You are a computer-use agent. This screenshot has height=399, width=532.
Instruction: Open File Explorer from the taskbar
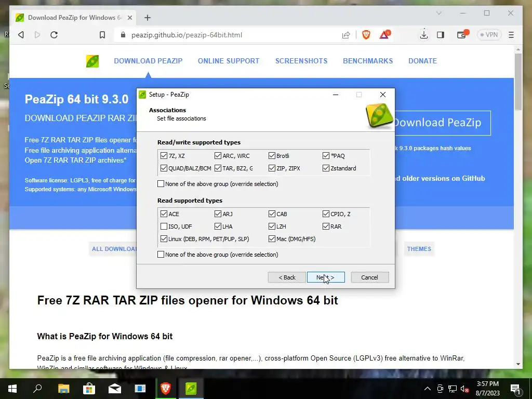pyautogui.click(x=63, y=389)
